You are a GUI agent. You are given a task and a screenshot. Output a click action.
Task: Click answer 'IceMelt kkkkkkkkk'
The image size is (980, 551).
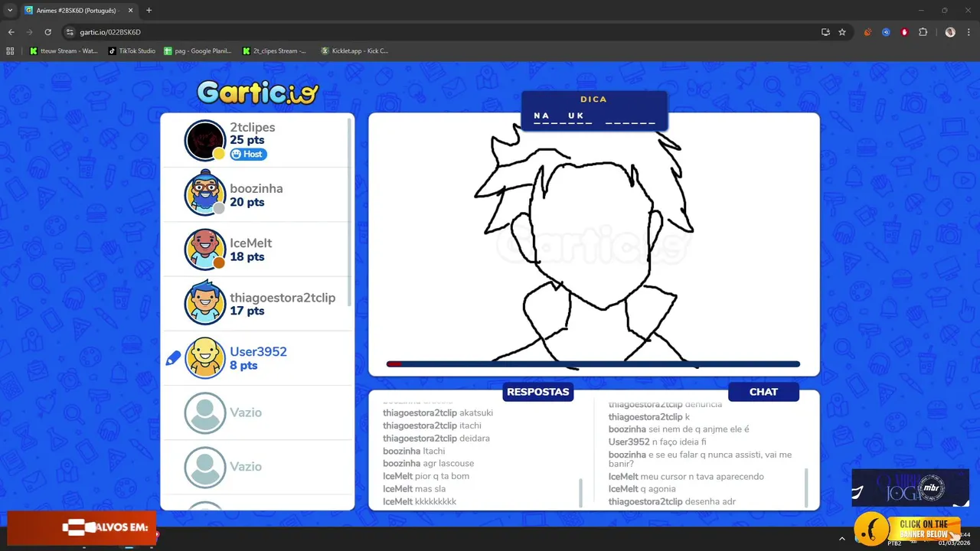420,501
